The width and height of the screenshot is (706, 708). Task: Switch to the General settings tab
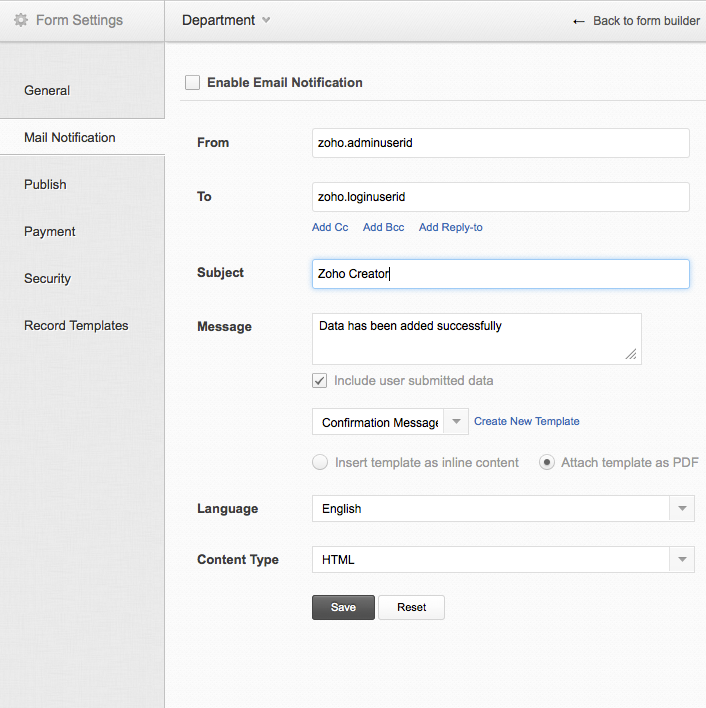[47, 91]
